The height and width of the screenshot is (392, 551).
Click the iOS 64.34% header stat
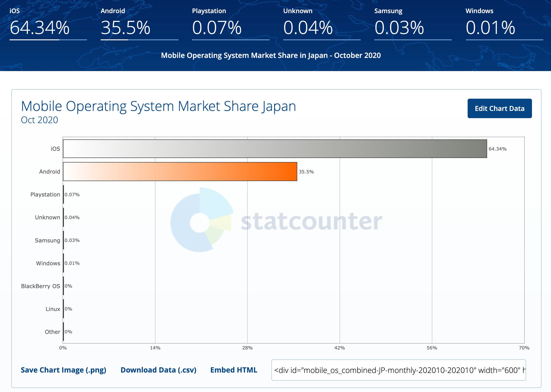[x=48, y=24]
